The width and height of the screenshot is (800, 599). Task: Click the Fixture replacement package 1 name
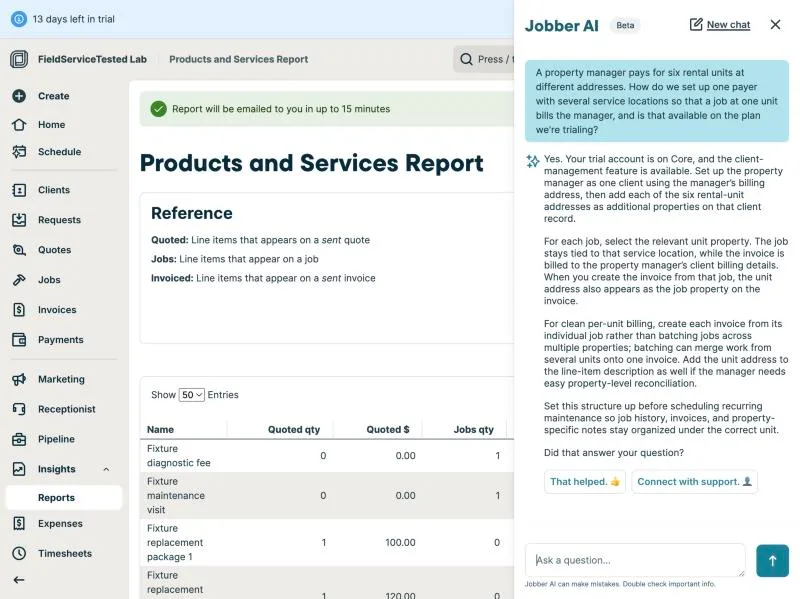click(175, 542)
